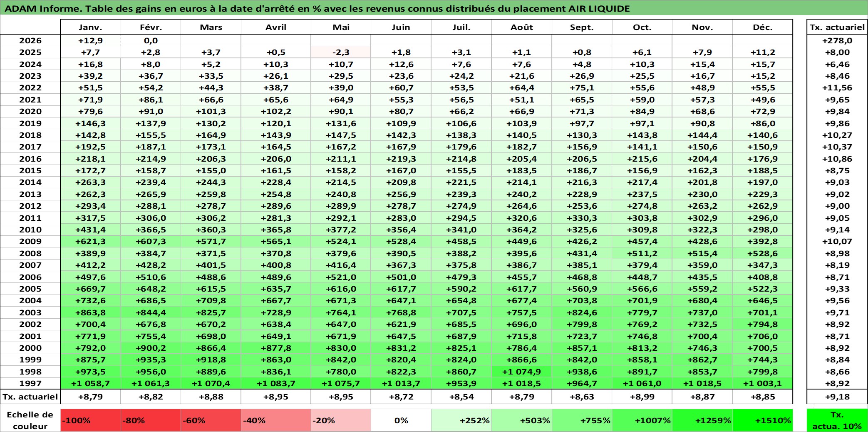This screenshot has height=432, width=868.
Task: Click the 'Janv.' column header
Action: 90,27
